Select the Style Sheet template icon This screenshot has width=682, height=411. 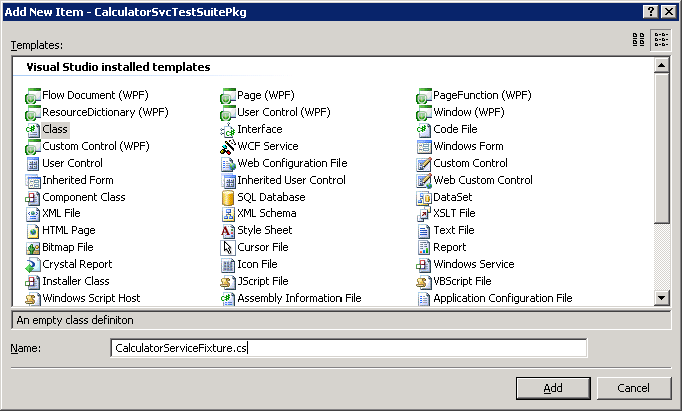[227, 231]
